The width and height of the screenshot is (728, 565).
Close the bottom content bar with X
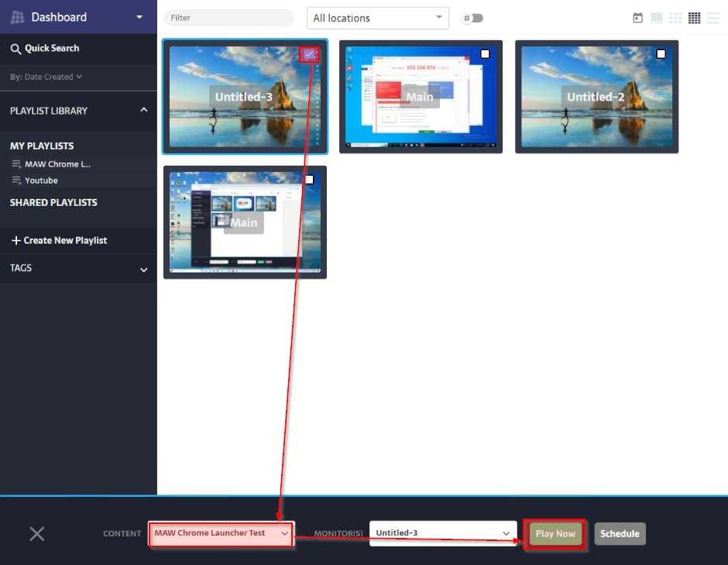37,533
